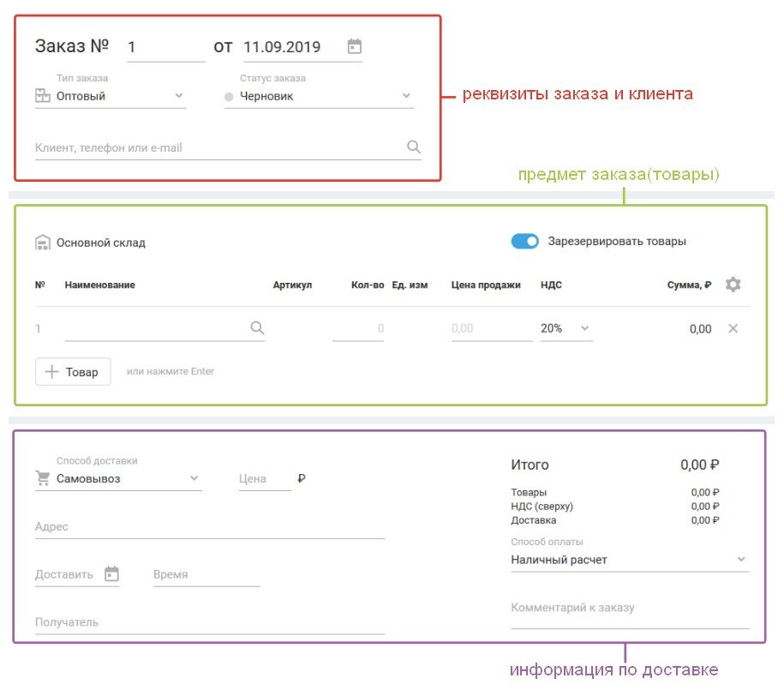This screenshot has width=784, height=690.
Task: Toggle Зарезервировать товары switch
Action: coord(524,242)
